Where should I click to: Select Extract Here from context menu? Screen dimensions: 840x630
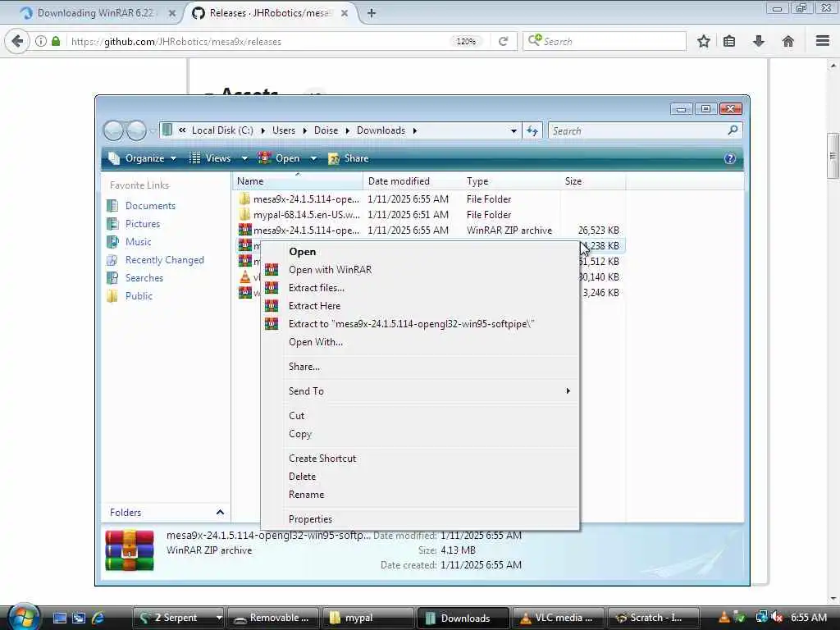314,306
